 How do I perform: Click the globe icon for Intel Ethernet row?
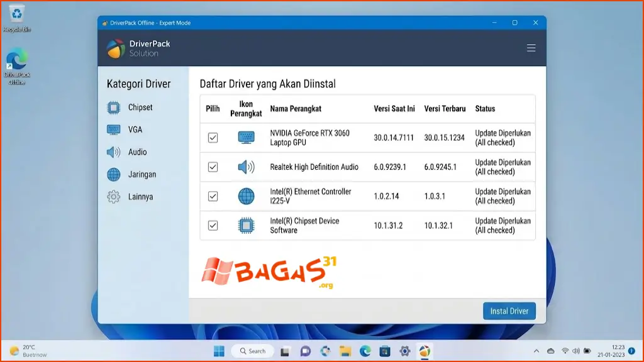pos(246,196)
